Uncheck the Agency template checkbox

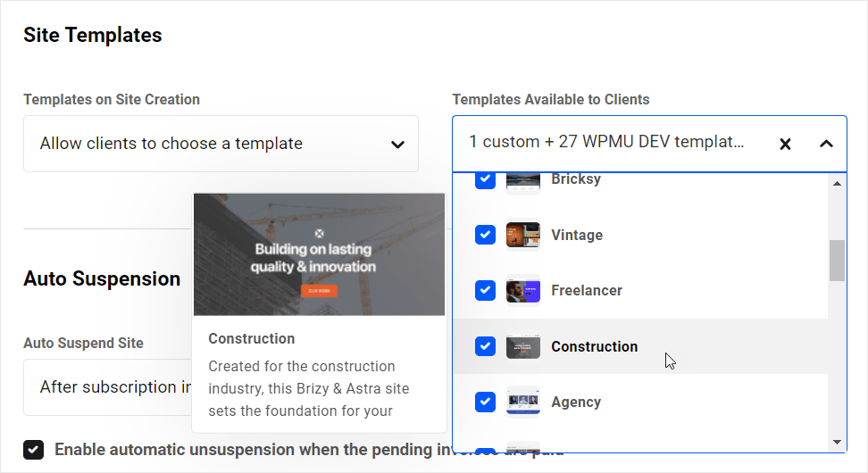coord(485,402)
